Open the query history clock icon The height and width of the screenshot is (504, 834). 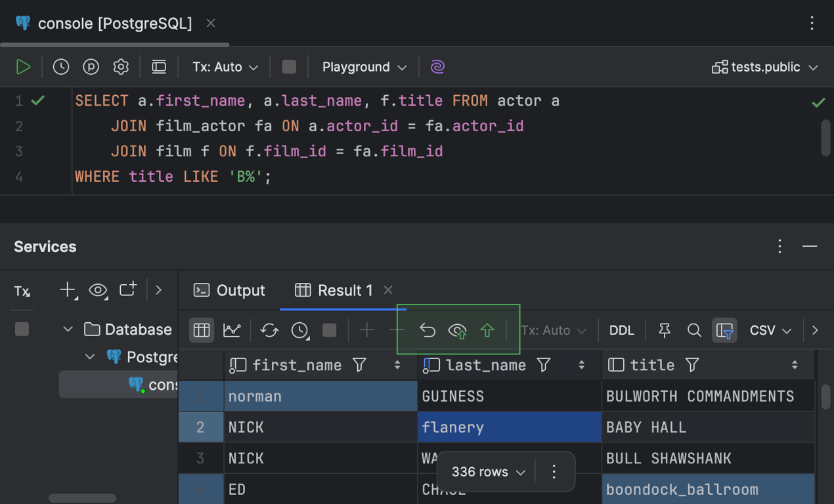point(60,66)
